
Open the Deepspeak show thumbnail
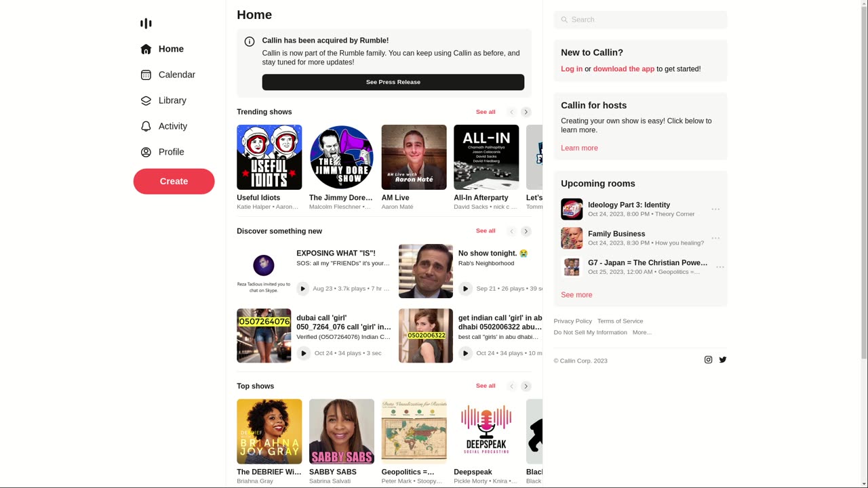click(486, 432)
